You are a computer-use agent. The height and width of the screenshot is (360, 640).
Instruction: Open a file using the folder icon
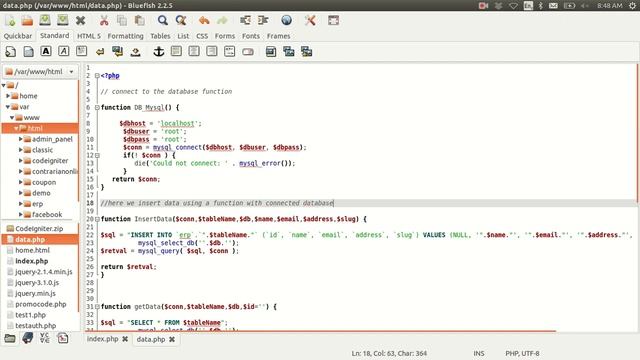click(x=27, y=20)
